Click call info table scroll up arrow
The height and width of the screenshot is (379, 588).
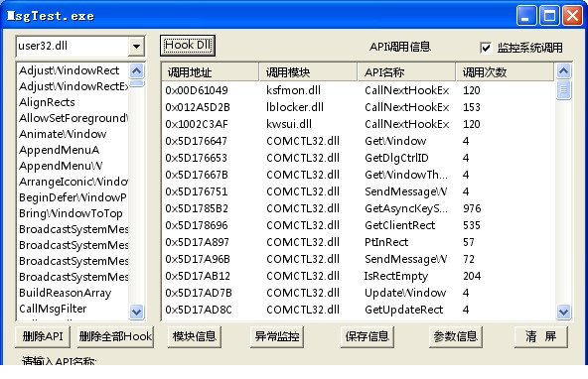tap(564, 71)
